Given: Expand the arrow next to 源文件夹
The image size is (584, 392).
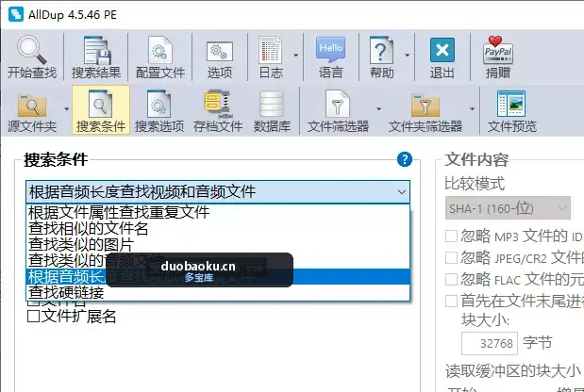Looking at the screenshot, I should click(x=67, y=109).
